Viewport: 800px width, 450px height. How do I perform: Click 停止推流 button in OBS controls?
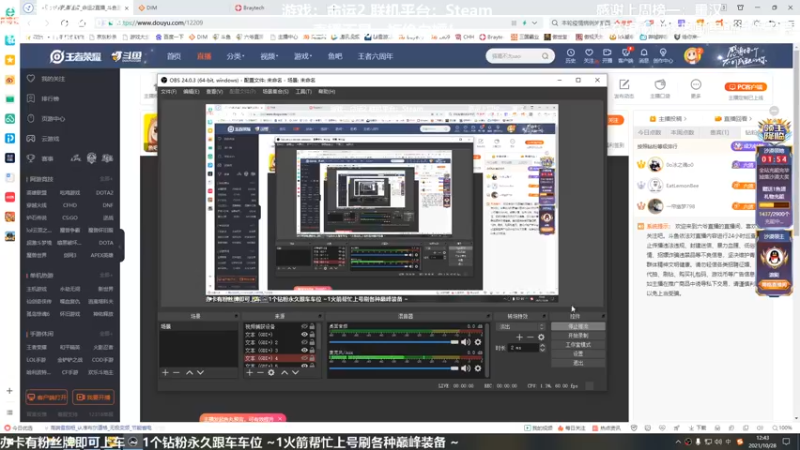tap(578, 327)
